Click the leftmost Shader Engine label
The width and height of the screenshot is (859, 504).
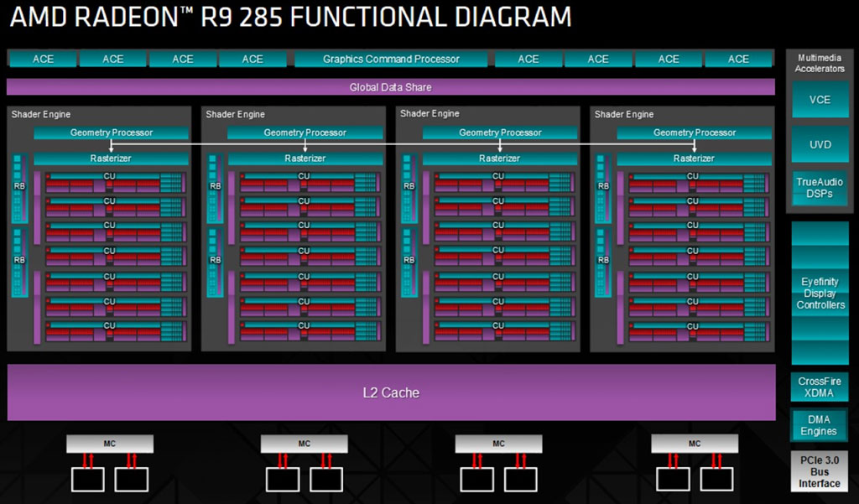[x=41, y=115]
